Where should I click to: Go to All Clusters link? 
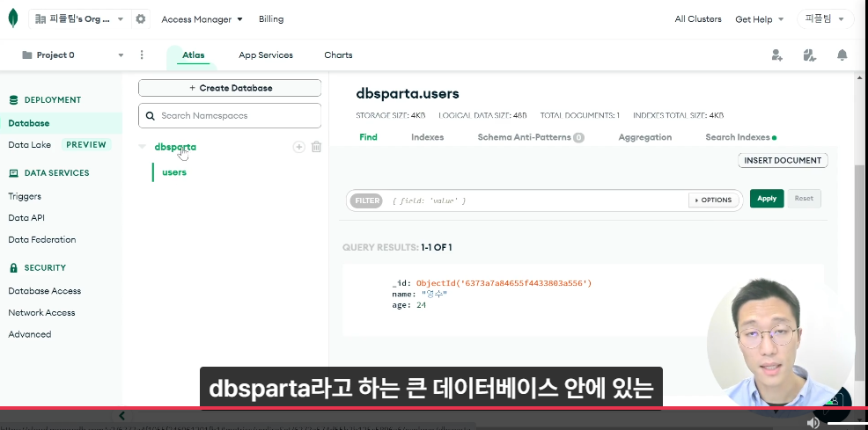[698, 18]
